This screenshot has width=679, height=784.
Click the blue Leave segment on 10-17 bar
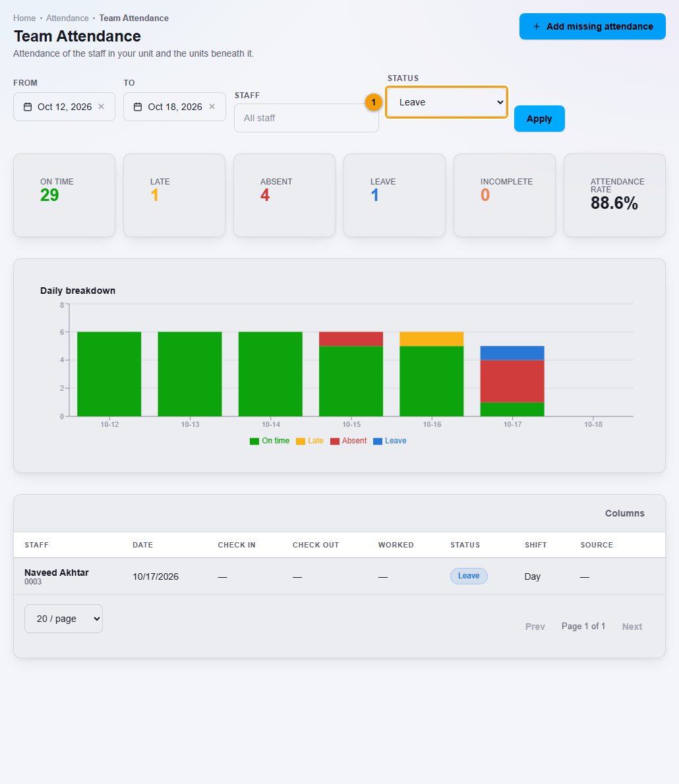point(512,353)
